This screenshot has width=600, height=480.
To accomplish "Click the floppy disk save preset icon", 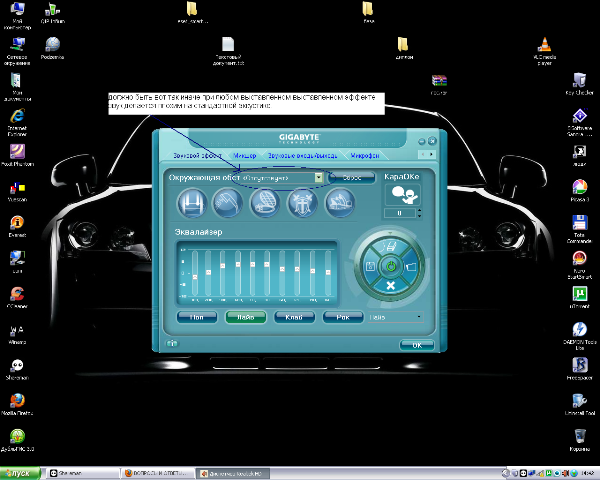I will tap(370, 266).
